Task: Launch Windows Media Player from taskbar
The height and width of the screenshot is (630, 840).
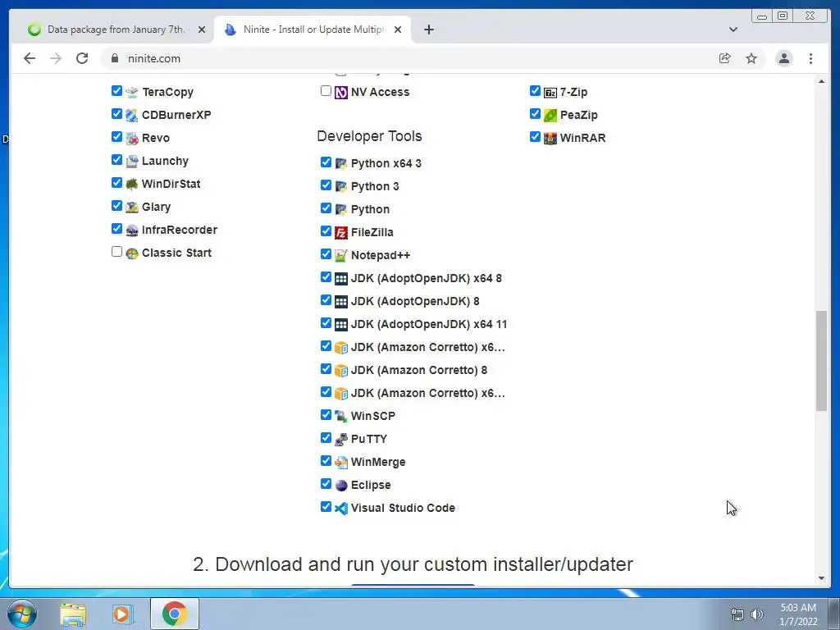Action: [x=121, y=614]
